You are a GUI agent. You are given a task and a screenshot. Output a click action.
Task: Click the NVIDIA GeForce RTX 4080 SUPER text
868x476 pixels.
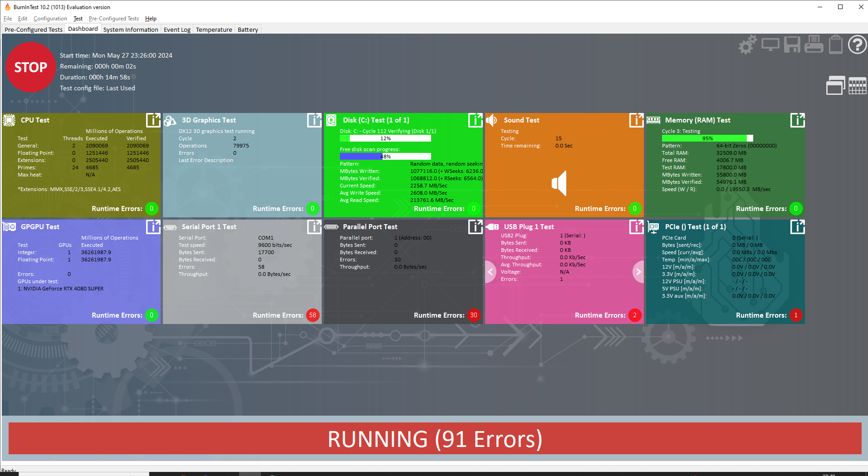[x=61, y=289]
